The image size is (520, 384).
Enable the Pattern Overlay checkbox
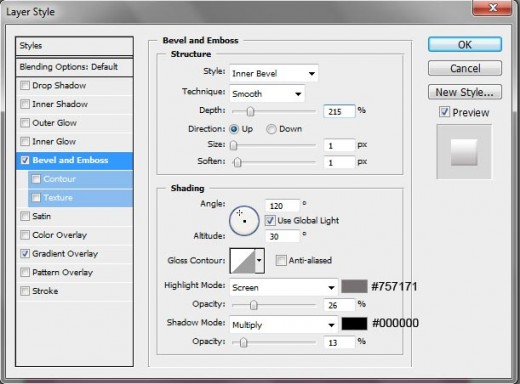(25, 272)
